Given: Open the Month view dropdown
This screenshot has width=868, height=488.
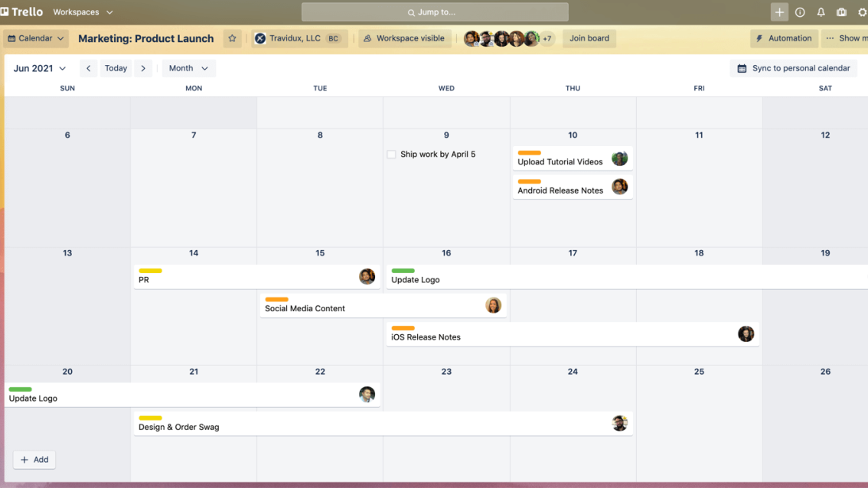Looking at the screenshot, I should (188, 68).
